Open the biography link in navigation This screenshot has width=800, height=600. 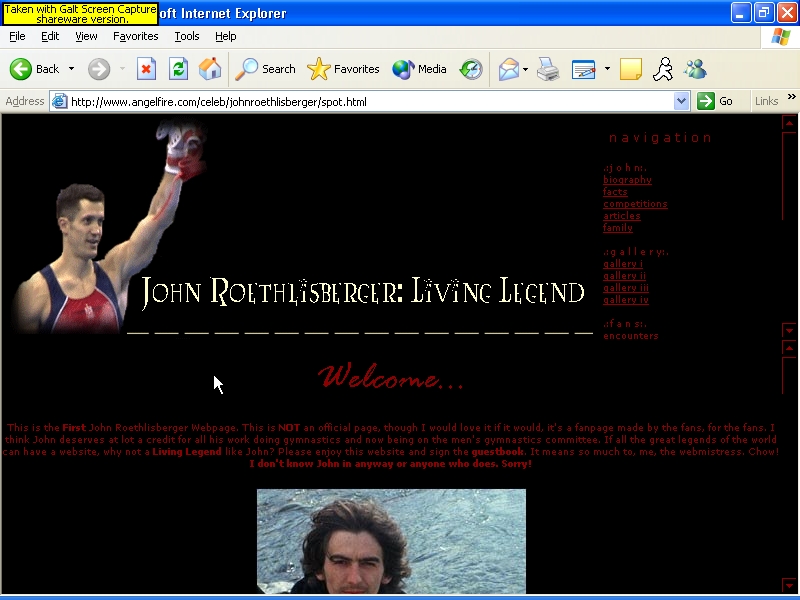point(627,180)
